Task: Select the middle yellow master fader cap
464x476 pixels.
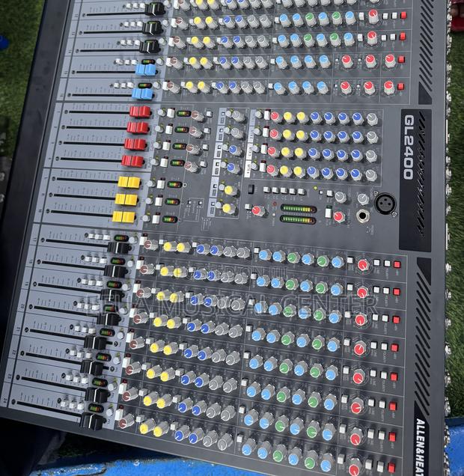Action: coord(126,199)
